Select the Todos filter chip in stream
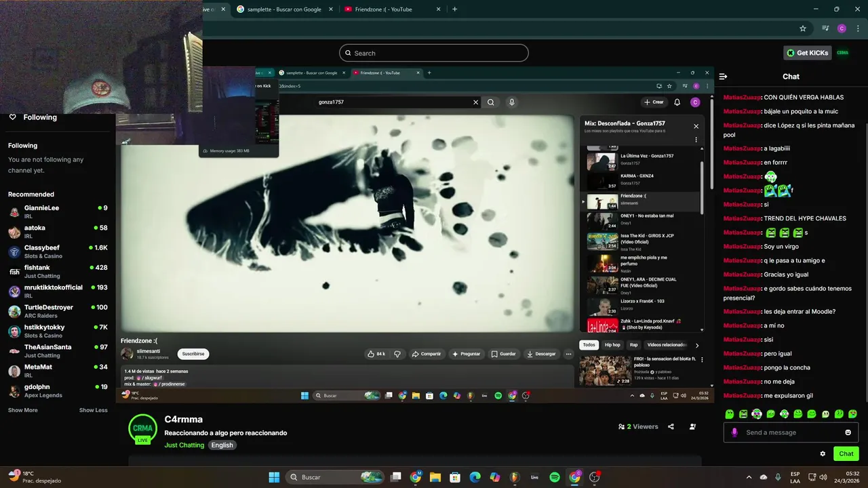The height and width of the screenshot is (488, 868). coord(589,345)
